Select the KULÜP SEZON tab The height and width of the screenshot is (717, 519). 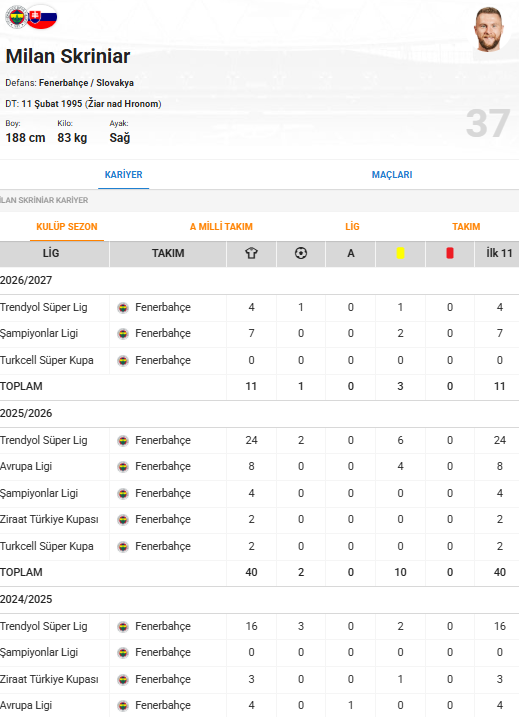click(67, 226)
